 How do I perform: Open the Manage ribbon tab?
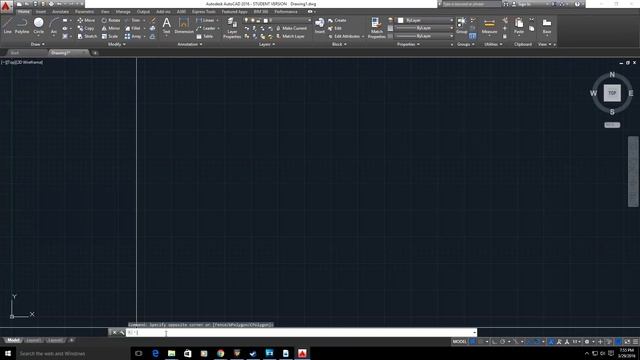click(x=123, y=11)
